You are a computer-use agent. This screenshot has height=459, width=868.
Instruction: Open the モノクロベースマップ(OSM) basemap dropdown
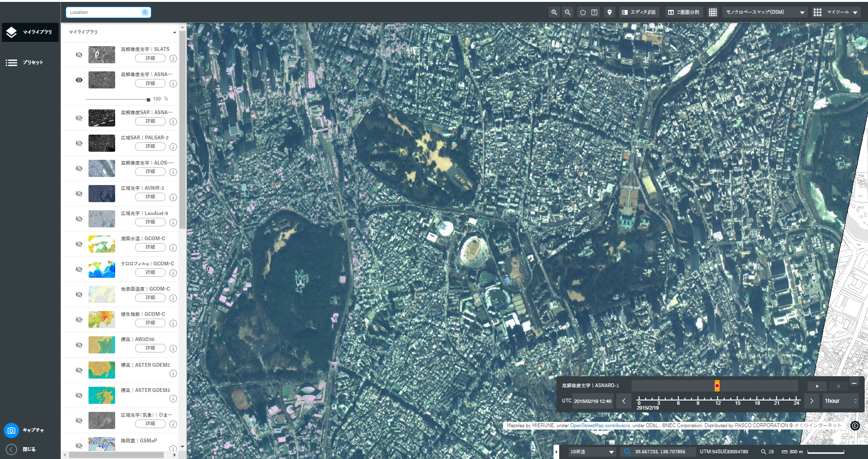tap(765, 12)
